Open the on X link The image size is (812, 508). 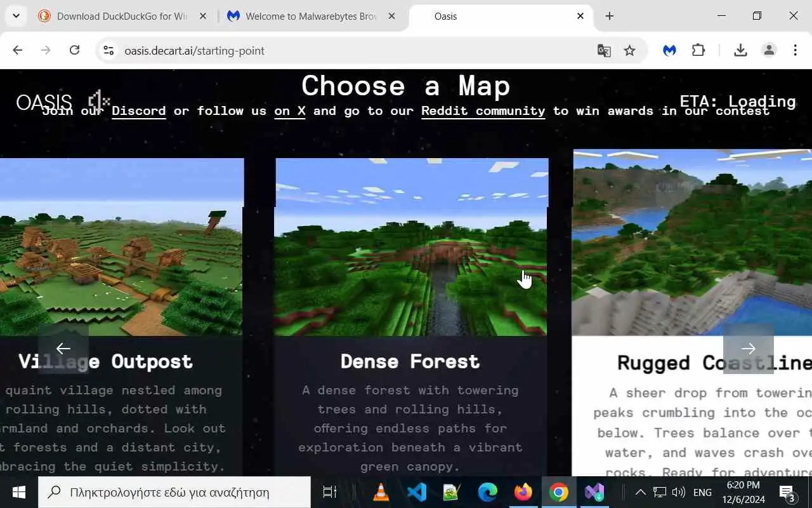click(x=290, y=111)
